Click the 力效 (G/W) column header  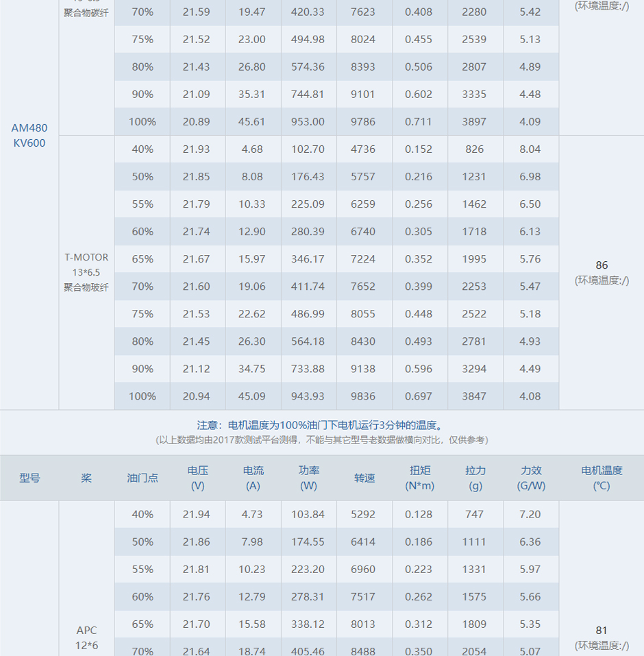[531, 478]
